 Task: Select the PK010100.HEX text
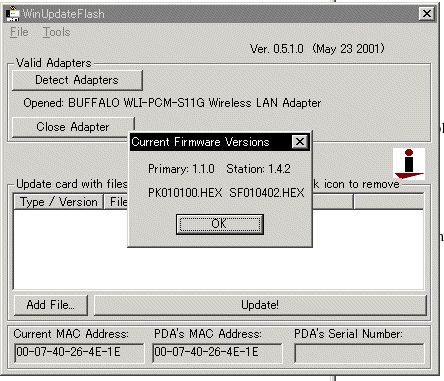(x=185, y=193)
